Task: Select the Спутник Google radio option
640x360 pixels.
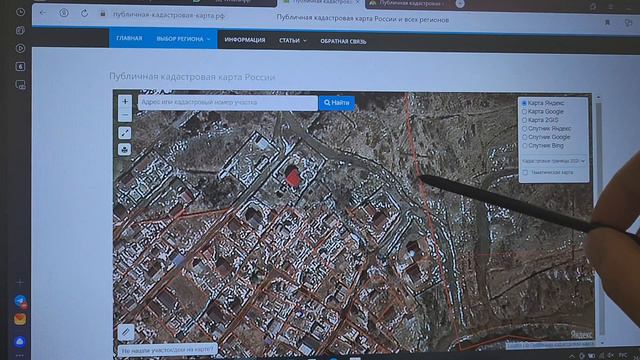Action: (524, 137)
